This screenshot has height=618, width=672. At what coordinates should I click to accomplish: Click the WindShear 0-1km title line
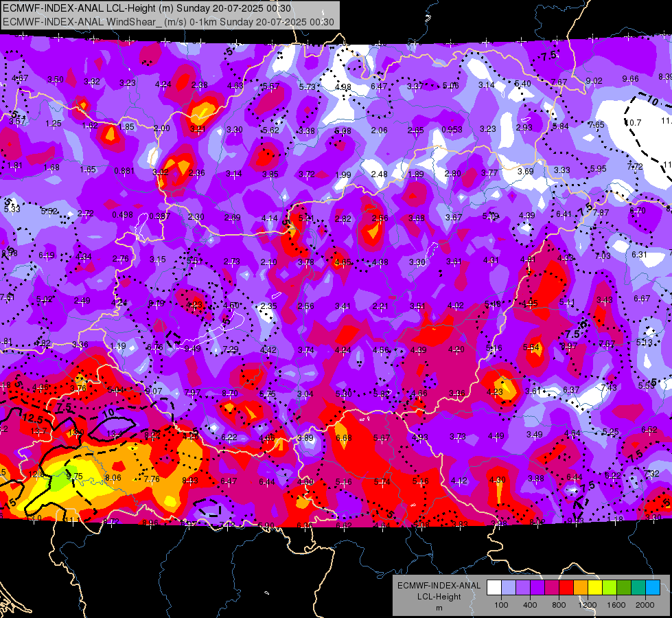(168, 22)
